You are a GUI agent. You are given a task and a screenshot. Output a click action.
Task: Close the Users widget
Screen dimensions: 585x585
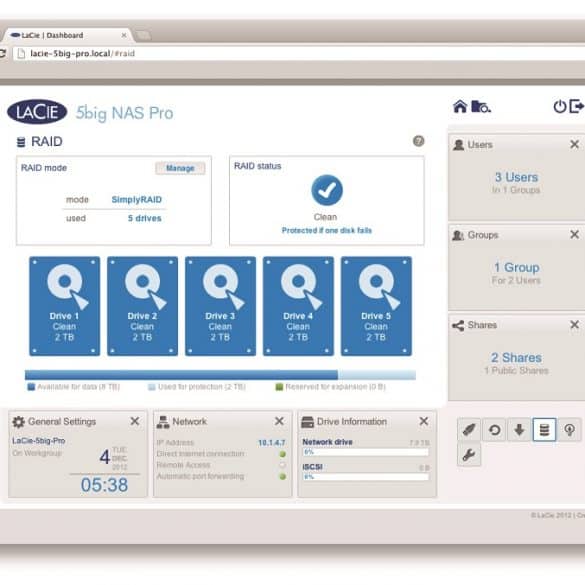(575, 144)
